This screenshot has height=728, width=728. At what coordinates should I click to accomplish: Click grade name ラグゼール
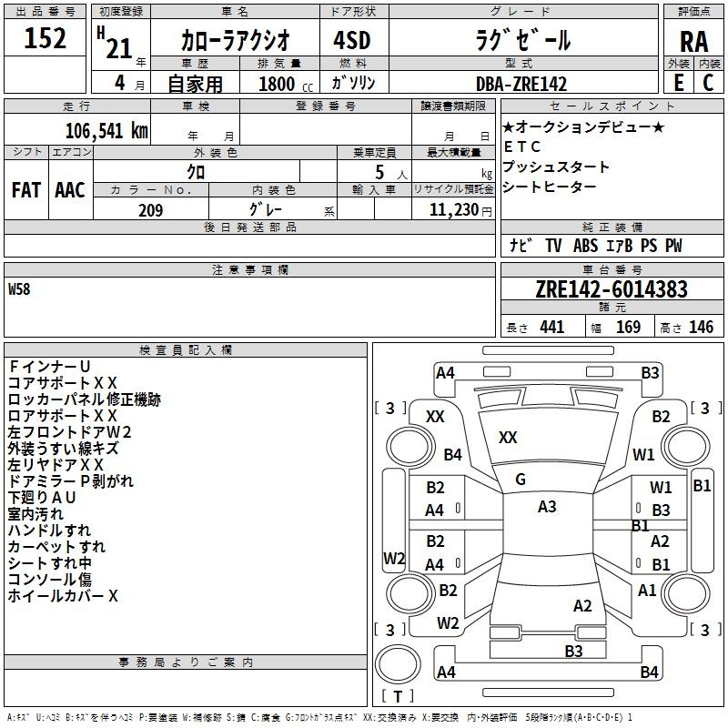523,40
